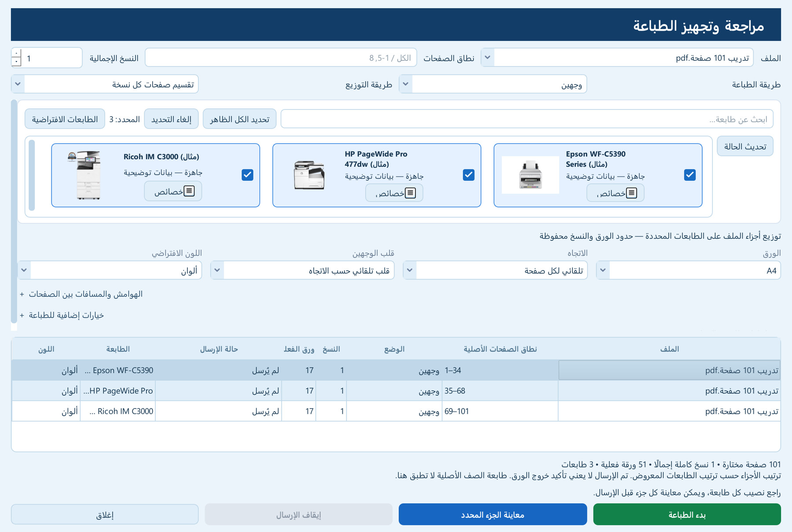The width and height of the screenshot is (792, 532).
Task: Open the duplex flip dropdown
Action: [x=302, y=270]
